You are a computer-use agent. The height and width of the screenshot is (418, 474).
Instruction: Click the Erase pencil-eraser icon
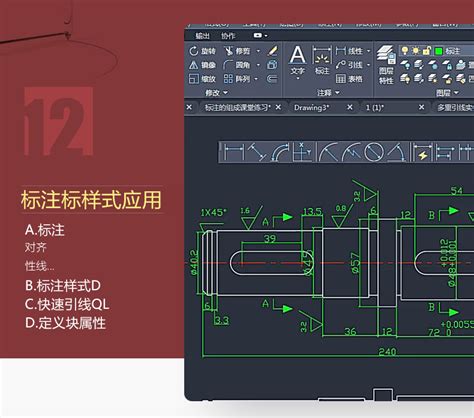[272, 51]
